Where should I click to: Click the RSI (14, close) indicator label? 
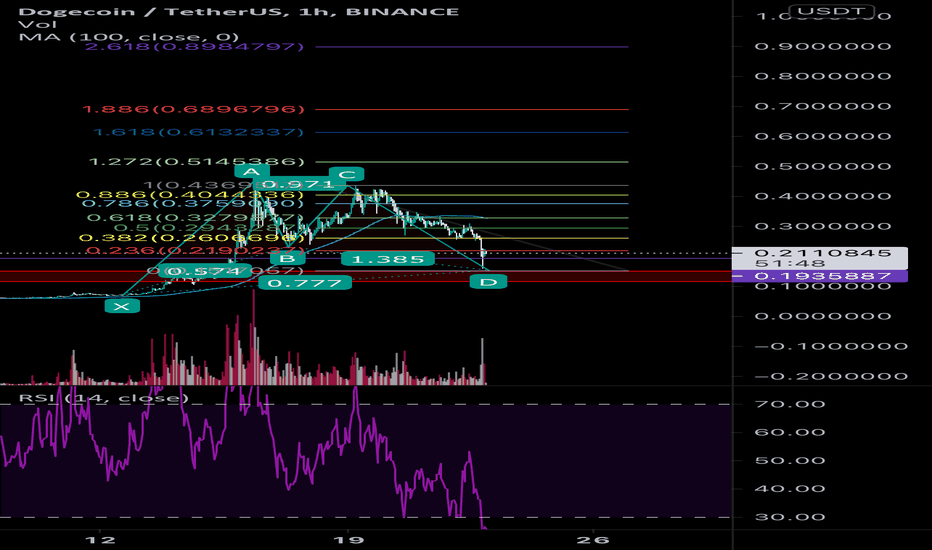pos(103,398)
